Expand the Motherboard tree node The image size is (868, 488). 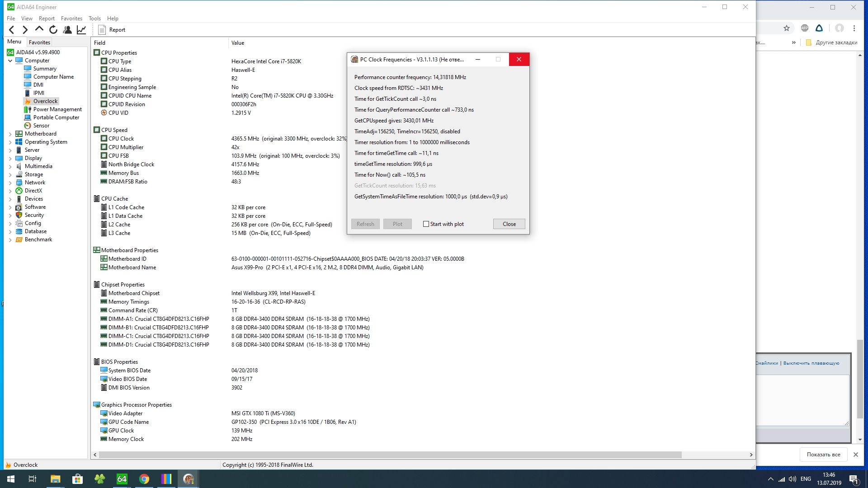10,134
